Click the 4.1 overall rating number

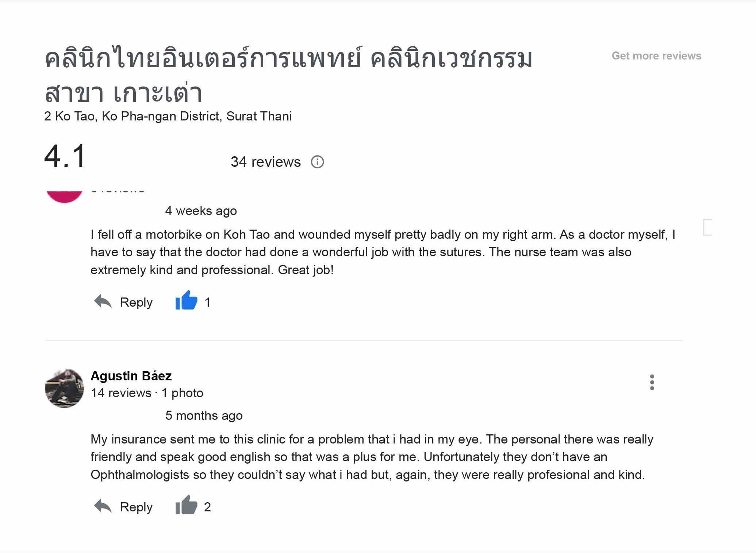65,156
